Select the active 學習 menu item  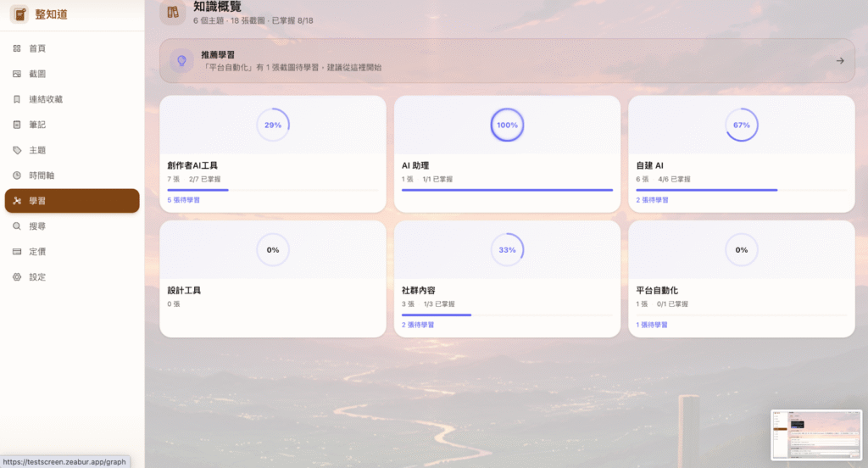(72, 201)
